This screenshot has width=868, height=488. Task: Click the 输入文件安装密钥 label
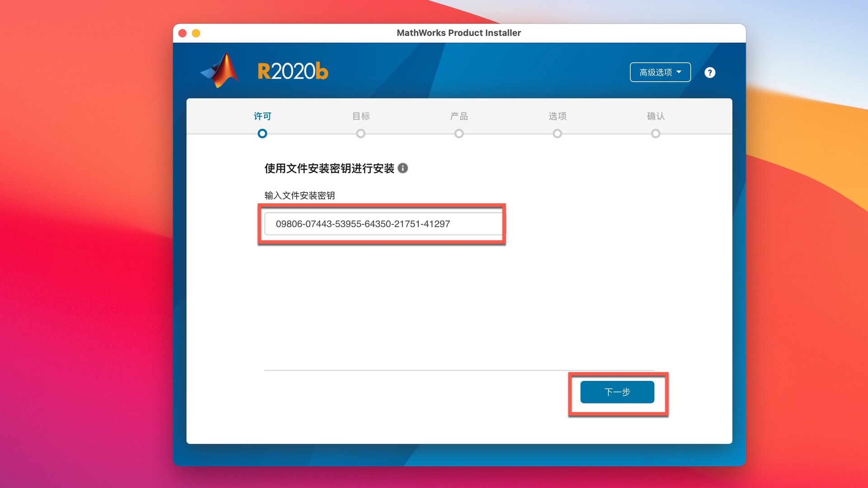pyautogui.click(x=298, y=195)
